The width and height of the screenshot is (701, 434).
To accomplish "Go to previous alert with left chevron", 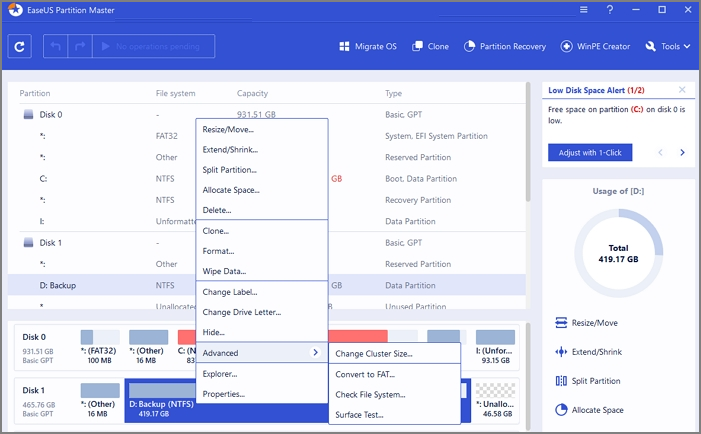I will (660, 152).
